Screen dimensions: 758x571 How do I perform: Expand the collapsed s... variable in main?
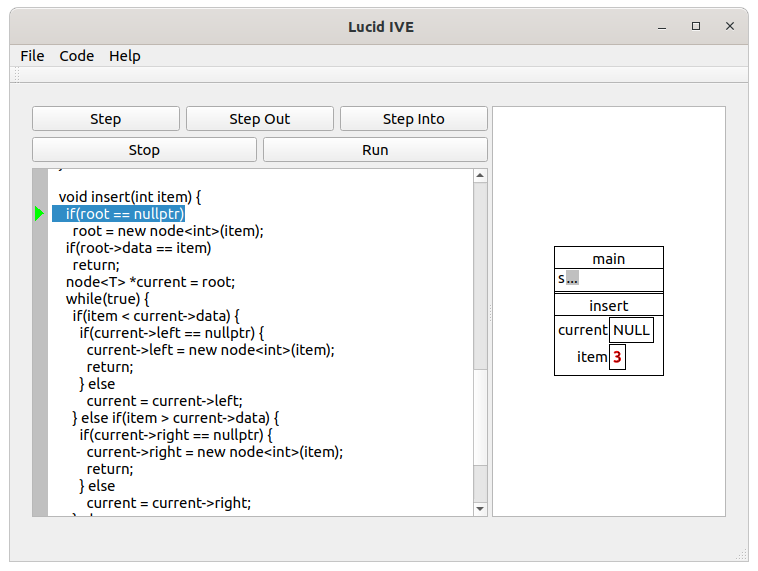pos(572,278)
